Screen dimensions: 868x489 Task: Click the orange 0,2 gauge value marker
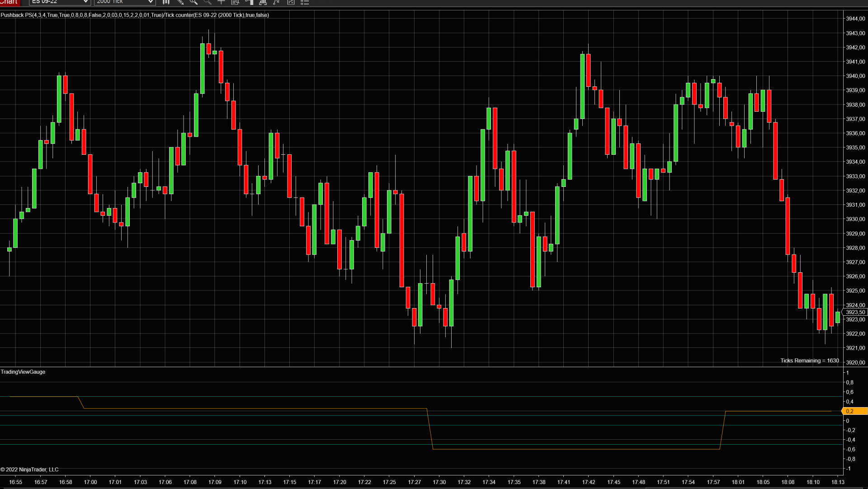(854, 411)
